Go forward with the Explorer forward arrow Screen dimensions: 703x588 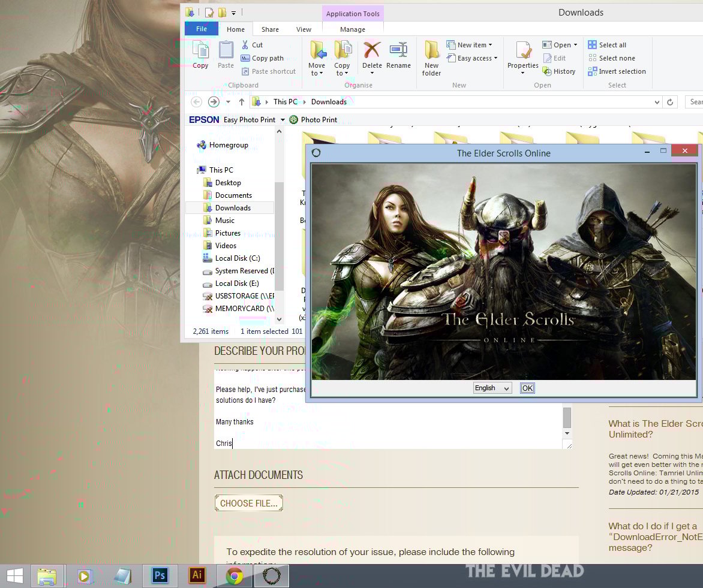(214, 102)
